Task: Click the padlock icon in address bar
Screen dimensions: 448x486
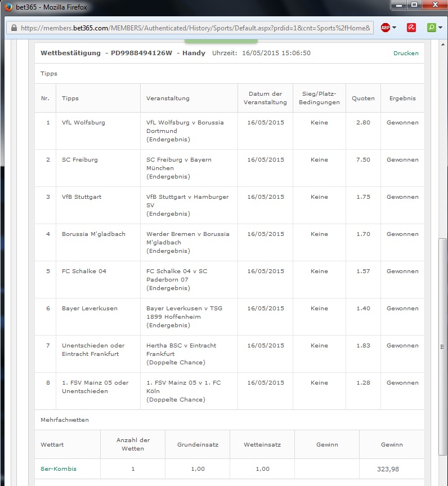Action: click(14, 28)
